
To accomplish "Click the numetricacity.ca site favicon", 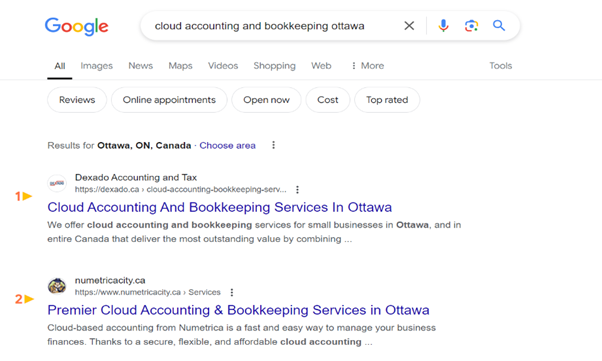I will tap(57, 286).
